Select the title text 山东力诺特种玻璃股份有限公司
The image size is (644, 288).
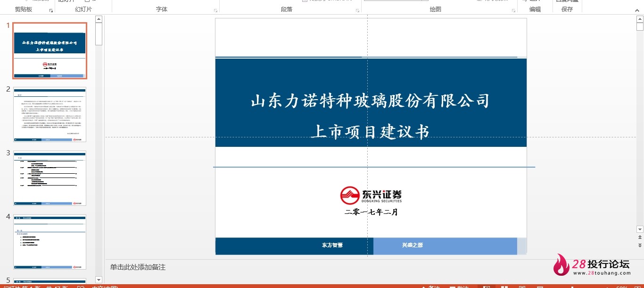tap(371, 101)
